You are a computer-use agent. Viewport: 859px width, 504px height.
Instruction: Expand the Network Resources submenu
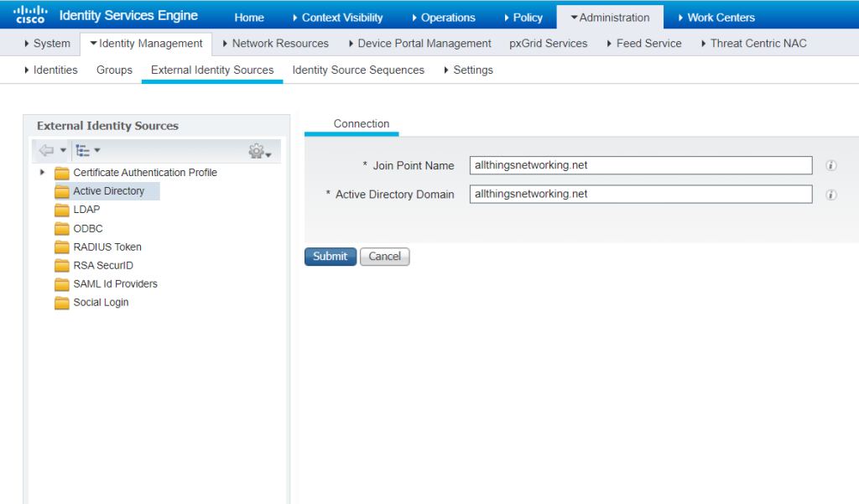[275, 44]
